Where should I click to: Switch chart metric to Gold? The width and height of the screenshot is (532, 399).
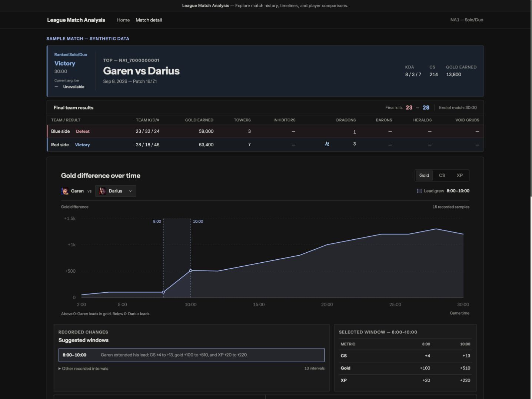(424, 176)
